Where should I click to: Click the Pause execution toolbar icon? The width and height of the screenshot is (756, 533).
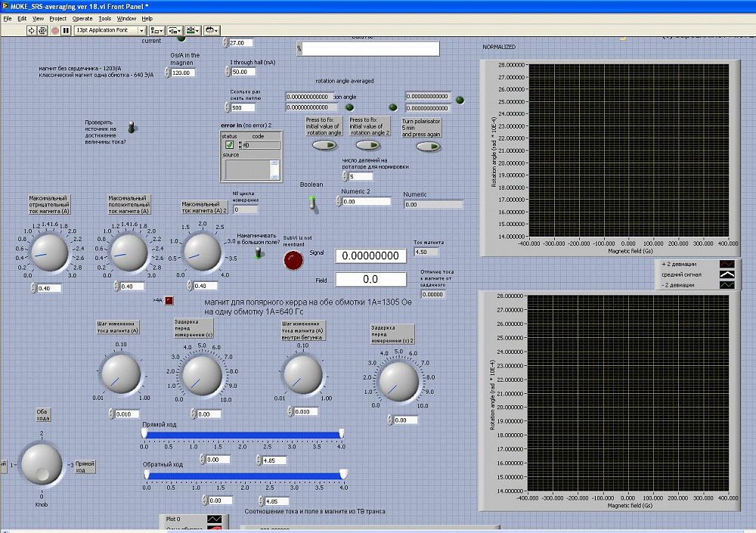pos(67,30)
